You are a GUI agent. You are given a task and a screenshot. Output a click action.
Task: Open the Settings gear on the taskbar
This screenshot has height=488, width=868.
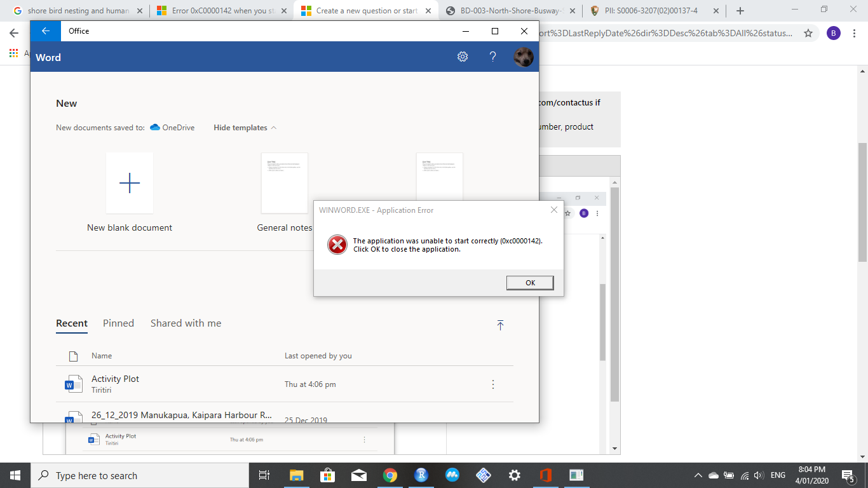tap(515, 475)
